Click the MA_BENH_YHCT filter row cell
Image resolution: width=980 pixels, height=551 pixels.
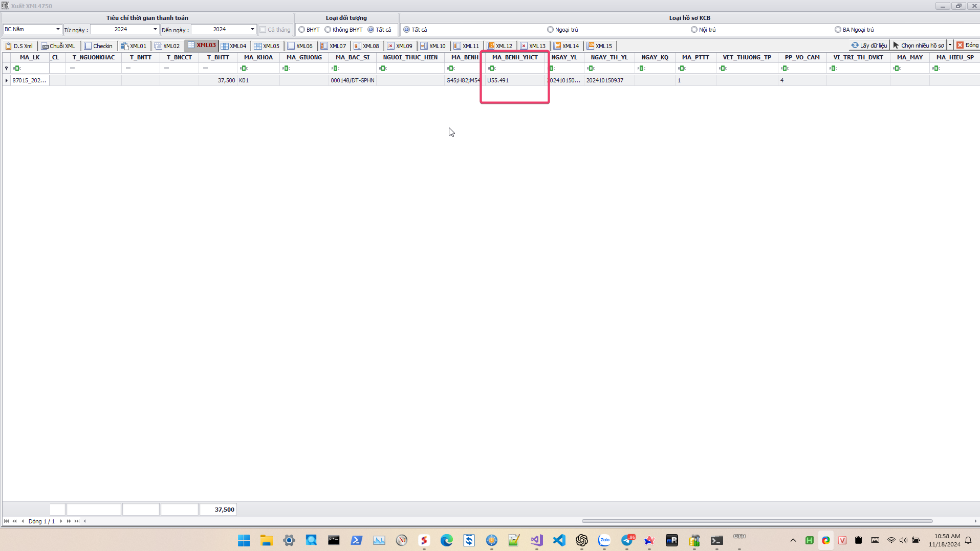pos(515,68)
